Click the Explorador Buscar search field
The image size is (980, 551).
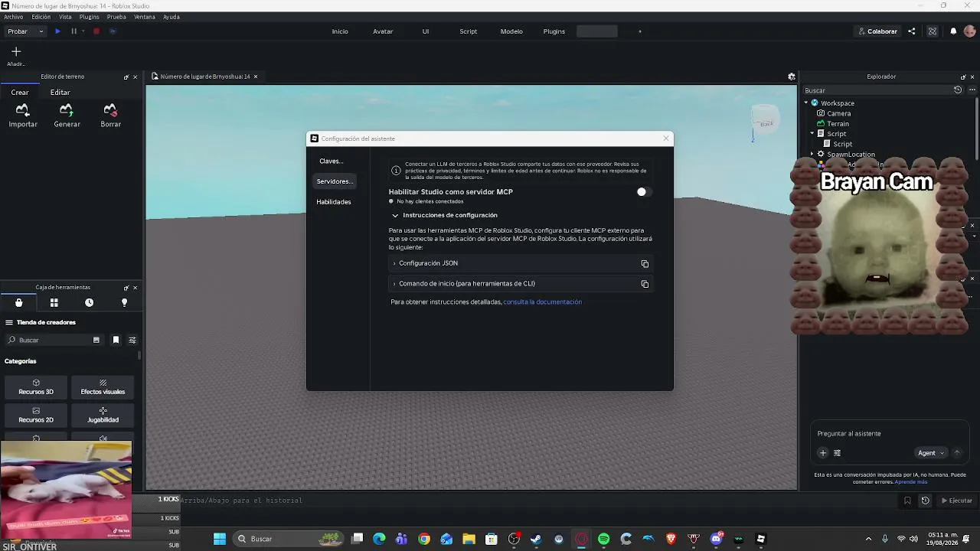[x=877, y=90]
